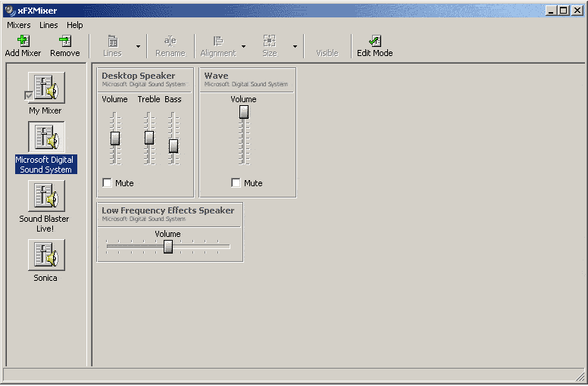Toggle the checkbox beside My Mixer icon
The width and height of the screenshot is (588, 386).
tap(29, 95)
